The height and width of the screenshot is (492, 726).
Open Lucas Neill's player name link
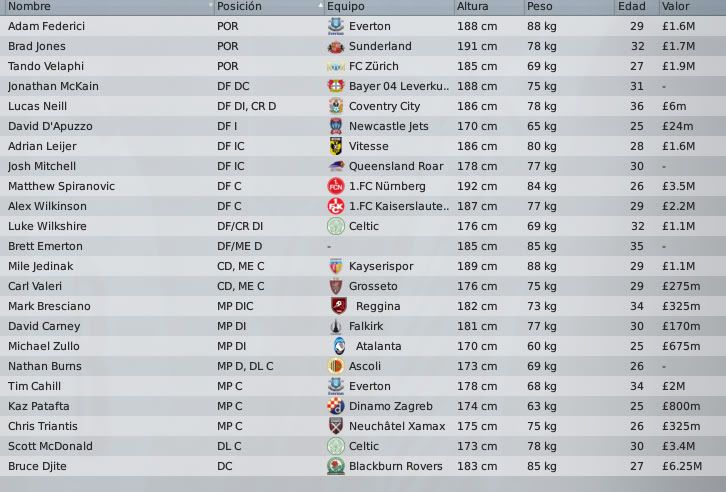(x=38, y=106)
